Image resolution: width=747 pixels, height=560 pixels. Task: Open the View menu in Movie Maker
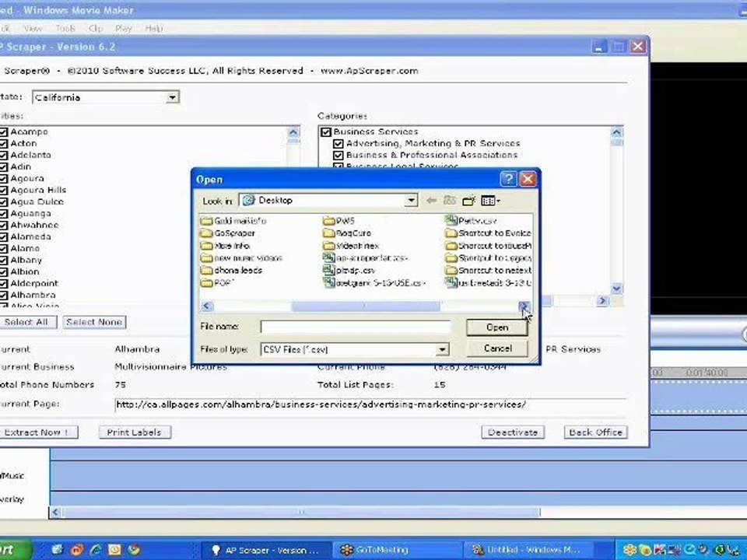tap(33, 29)
